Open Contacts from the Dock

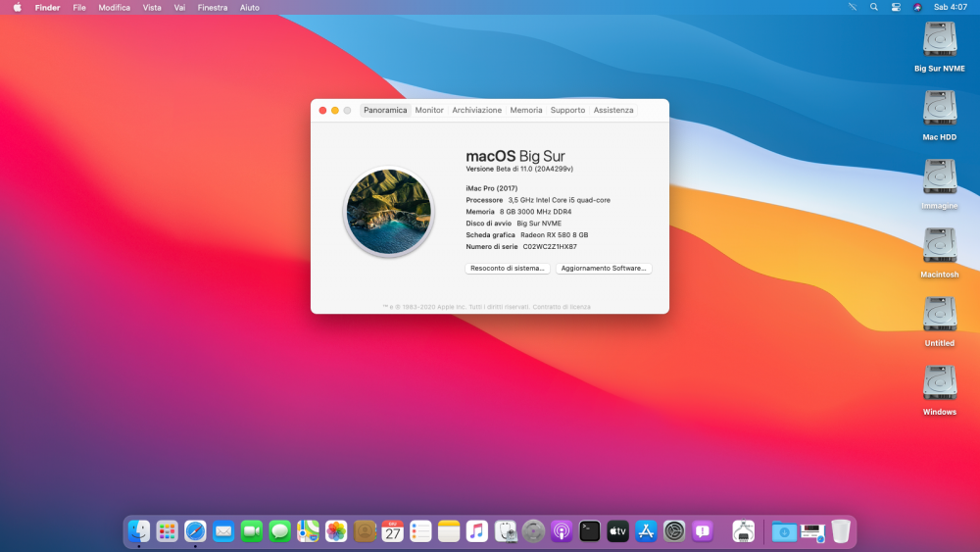[365, 531]
